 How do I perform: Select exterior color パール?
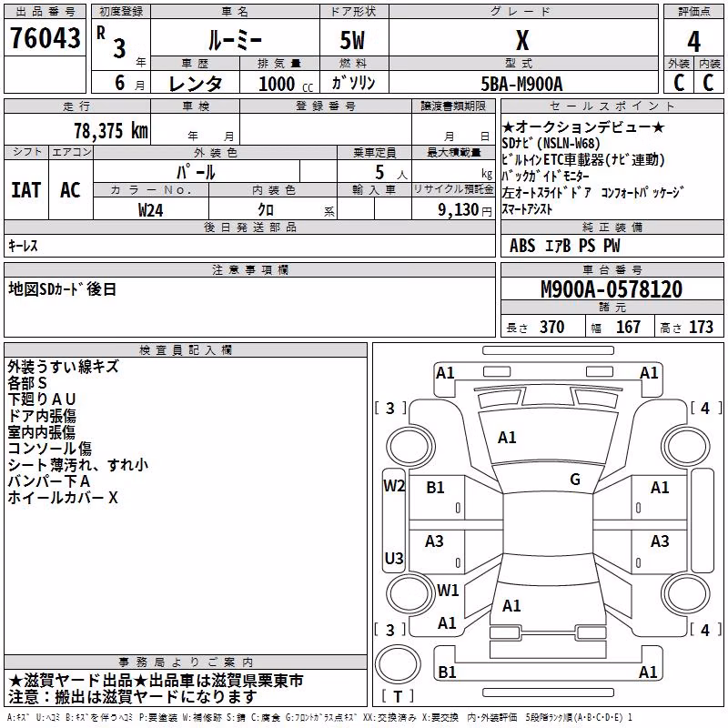coord(196,172)
